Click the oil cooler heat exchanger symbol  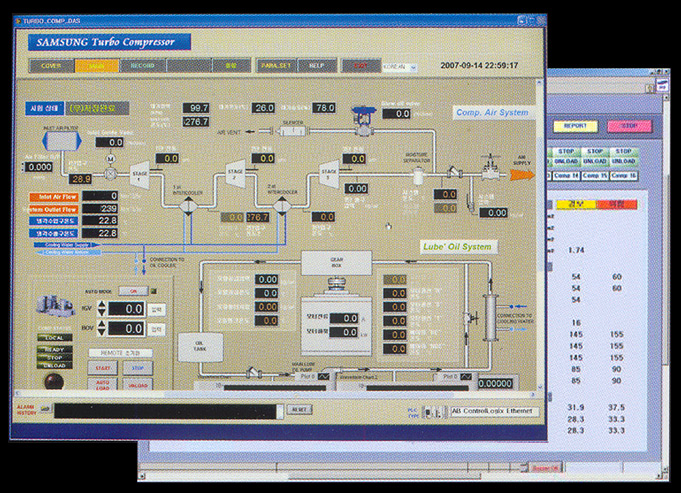coord(491,318)
